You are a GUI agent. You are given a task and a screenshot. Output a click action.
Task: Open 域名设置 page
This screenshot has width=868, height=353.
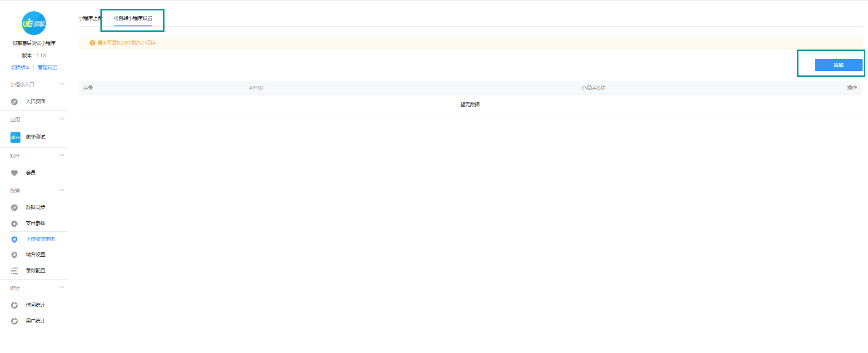tap(35, 254)
